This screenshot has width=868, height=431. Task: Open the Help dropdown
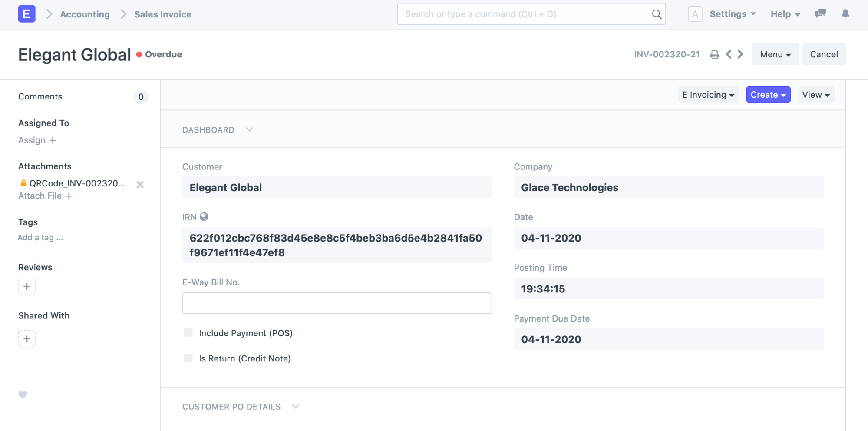pos(785,14)
